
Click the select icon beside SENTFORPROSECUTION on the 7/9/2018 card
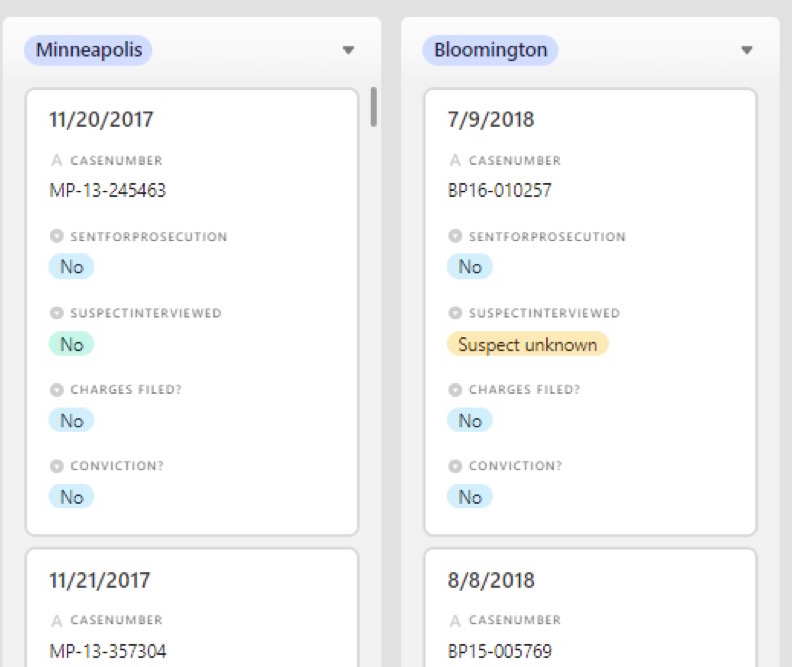(x=455, y=236)
